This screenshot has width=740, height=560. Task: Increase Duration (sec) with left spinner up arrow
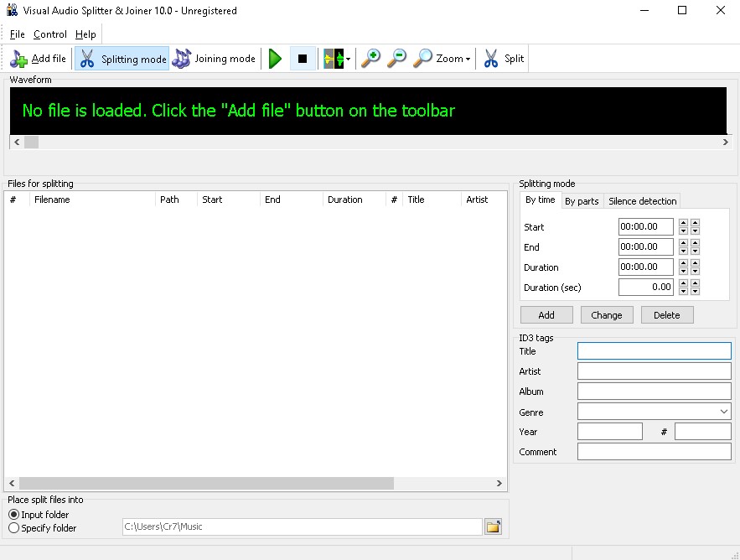(x=683, y=283)
